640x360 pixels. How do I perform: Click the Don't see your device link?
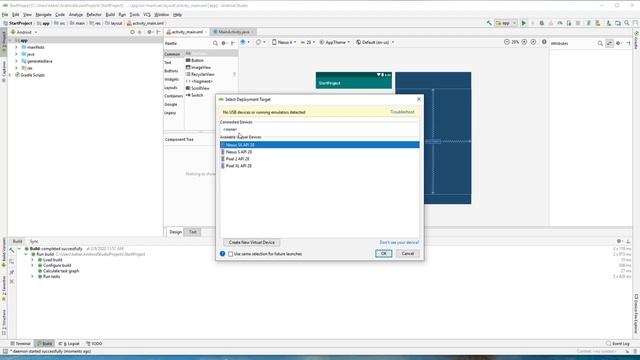399,242
